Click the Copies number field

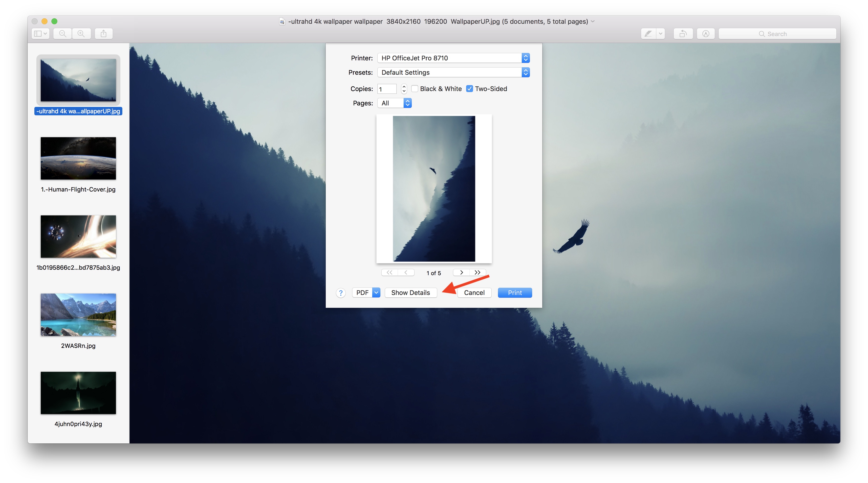click(387, 89)
